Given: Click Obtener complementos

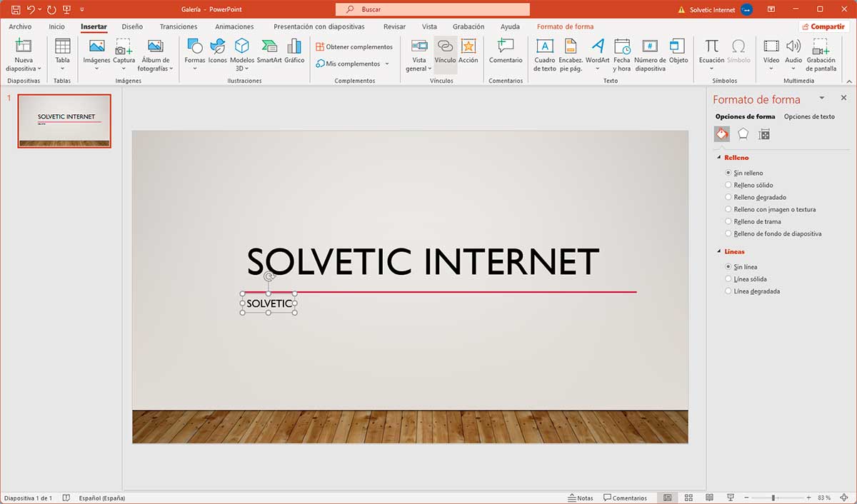Looking at the screenshot, I should click(x=354, y=47).
